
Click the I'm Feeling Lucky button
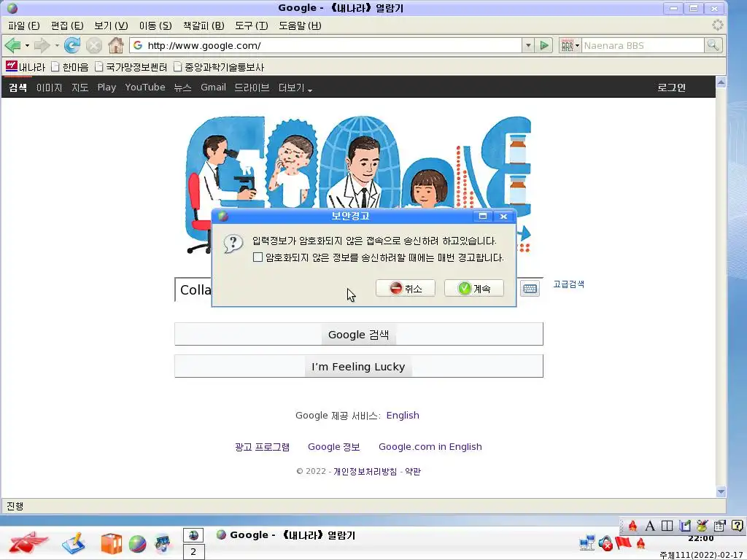pos(359,366)
